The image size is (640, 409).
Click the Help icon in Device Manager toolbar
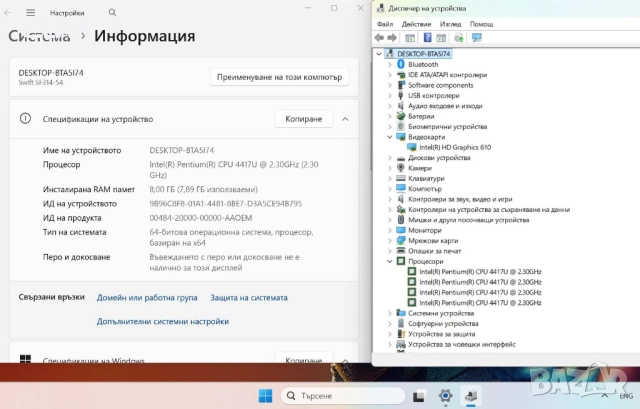(x=427, y=37)
